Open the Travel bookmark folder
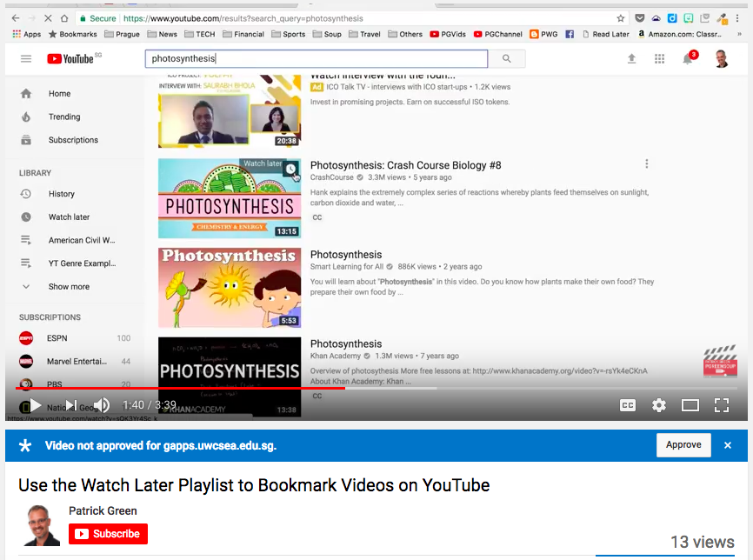 [364, 34]
